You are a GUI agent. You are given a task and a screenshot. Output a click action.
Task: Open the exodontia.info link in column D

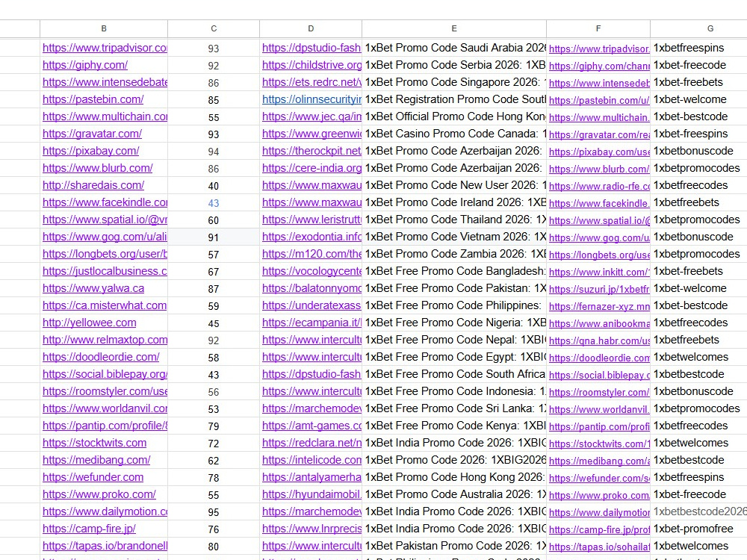[x=311, y=236]
